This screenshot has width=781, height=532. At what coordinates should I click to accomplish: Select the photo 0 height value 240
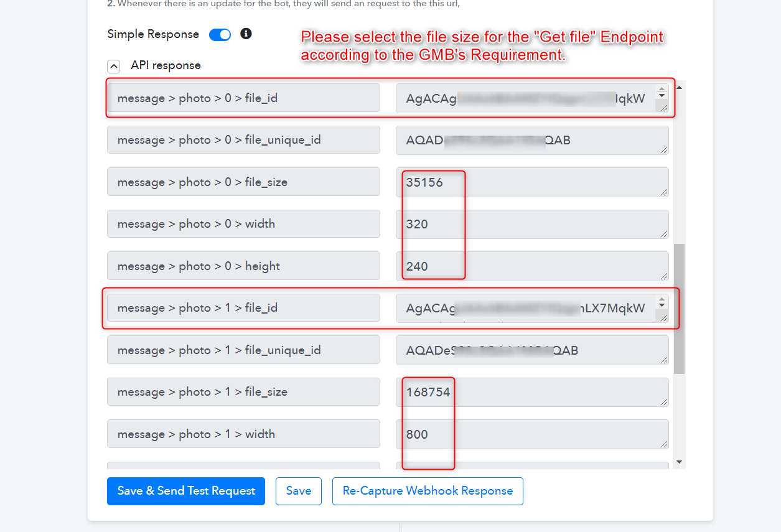[417, 266]
